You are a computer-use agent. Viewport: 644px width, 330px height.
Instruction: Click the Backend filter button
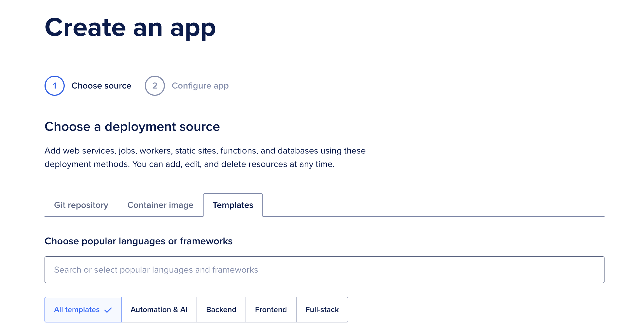[221, 310]
